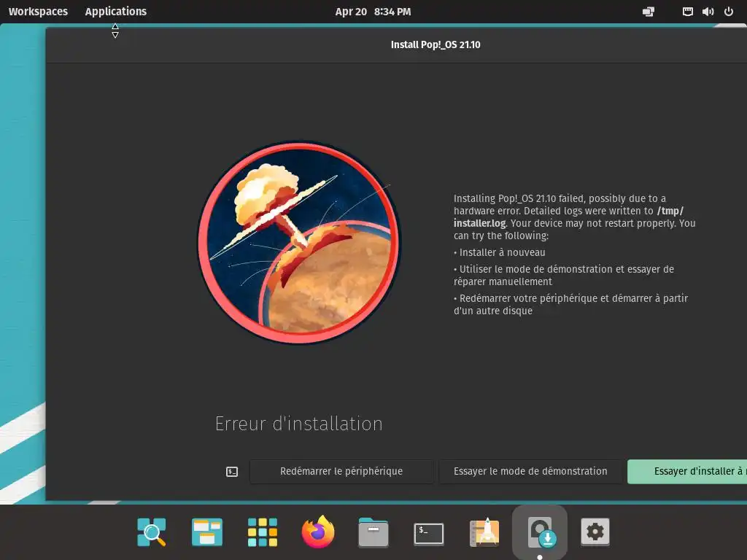The image size is (747, 560).
Task: Open Settings gear from the dock
Action: pyautogui.click(x=595, y=532)
